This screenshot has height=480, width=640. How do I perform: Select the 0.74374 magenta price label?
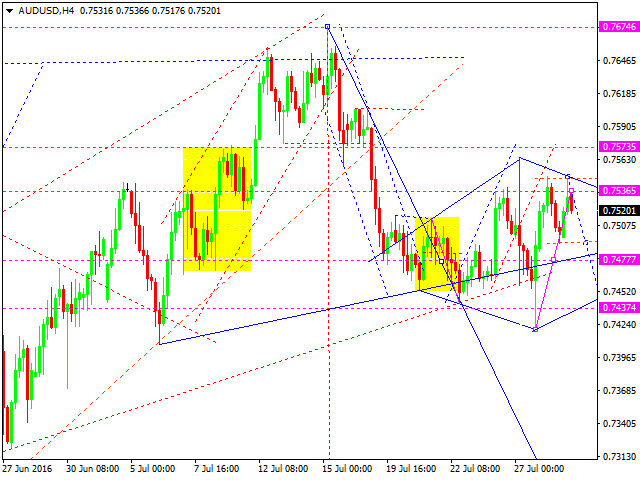(x=619, y=308)
